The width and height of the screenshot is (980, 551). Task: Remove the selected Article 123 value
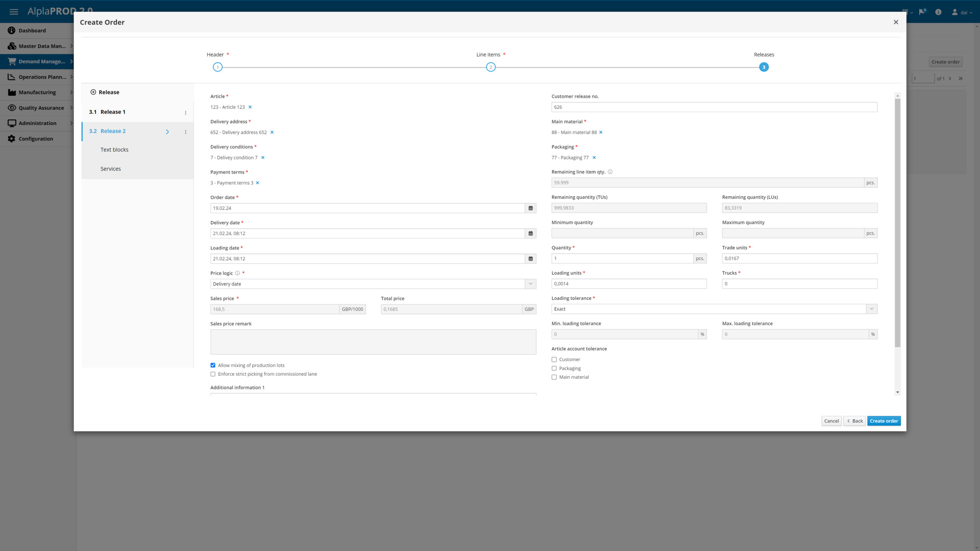(x=250, y=107)
